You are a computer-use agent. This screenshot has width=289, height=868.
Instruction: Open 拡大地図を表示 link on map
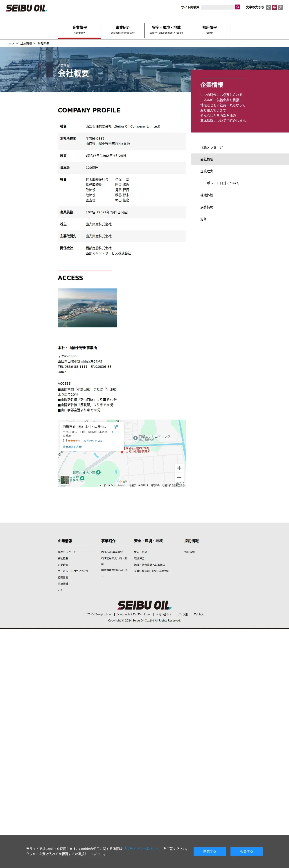72,447
